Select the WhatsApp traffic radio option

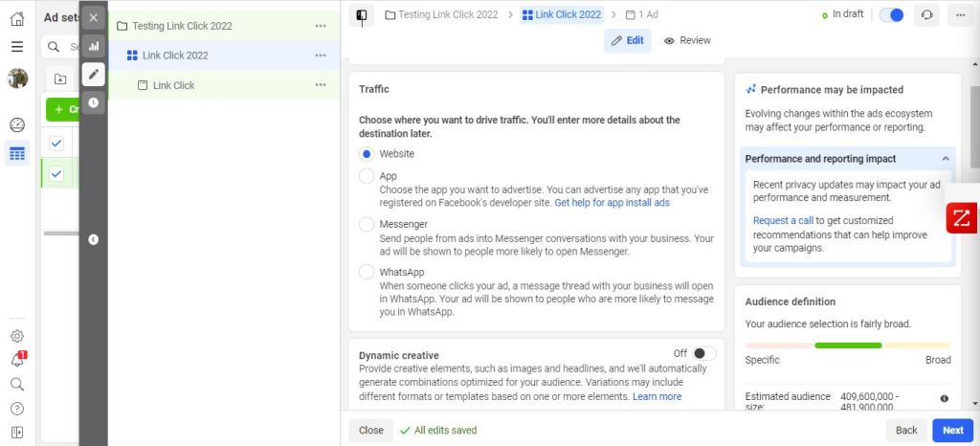tap(367, 272)
